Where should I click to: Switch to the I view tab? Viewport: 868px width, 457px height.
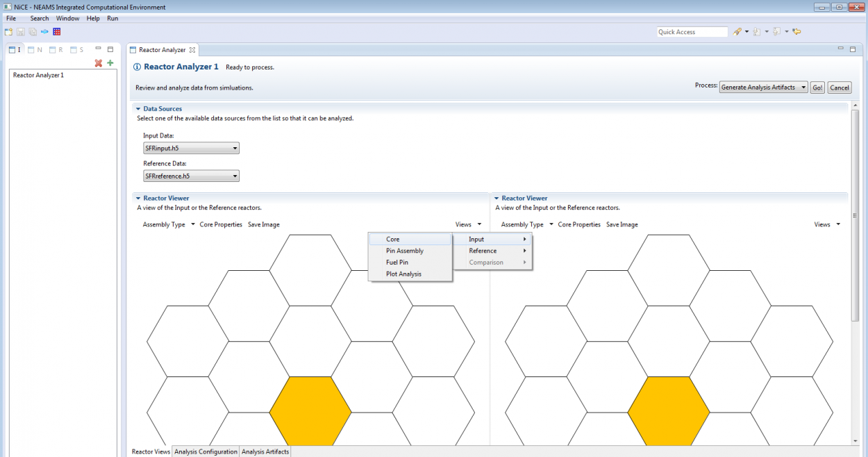coord(15,50)
